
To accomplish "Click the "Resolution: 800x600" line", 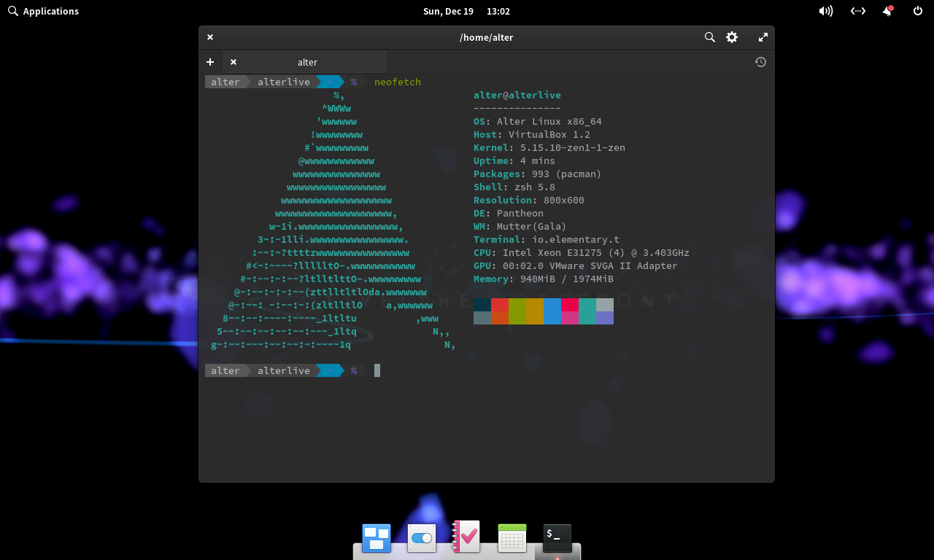I will [529, 200].
